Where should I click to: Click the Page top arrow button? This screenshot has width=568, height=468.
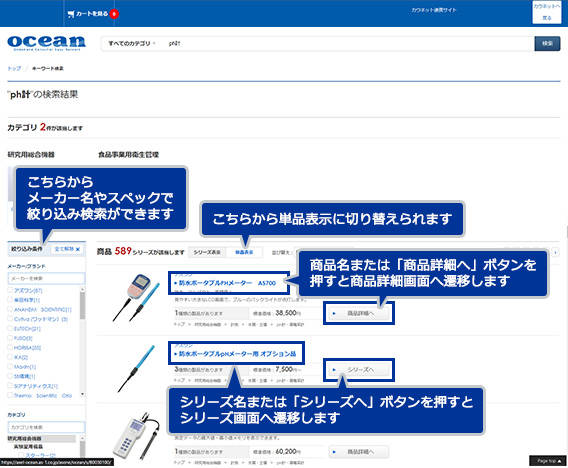click(x=548, y=460)
